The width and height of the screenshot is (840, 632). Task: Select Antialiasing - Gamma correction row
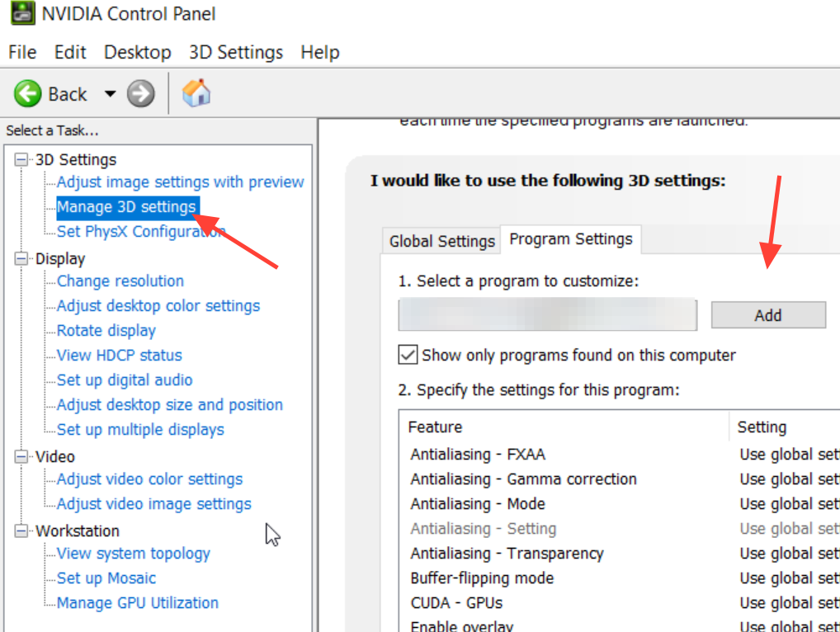click(620, 479)
